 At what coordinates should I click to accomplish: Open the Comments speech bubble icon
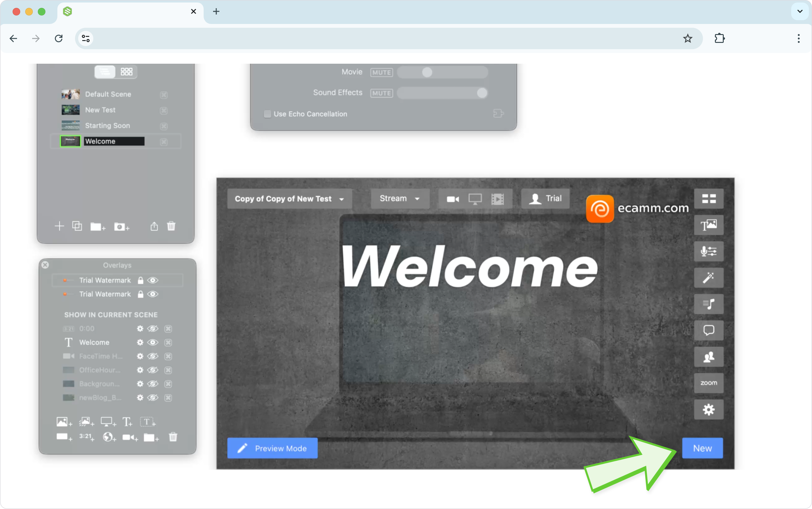(x=709, y=330)
